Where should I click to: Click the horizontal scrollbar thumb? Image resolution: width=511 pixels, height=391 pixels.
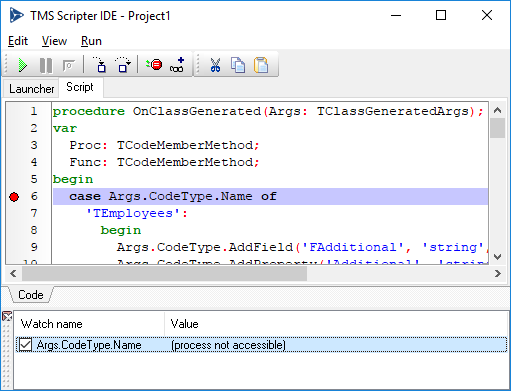[164, 274]
